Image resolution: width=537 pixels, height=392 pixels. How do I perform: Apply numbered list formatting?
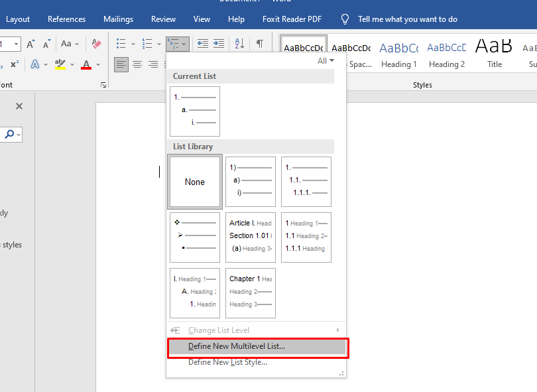[x=147, y=44]
